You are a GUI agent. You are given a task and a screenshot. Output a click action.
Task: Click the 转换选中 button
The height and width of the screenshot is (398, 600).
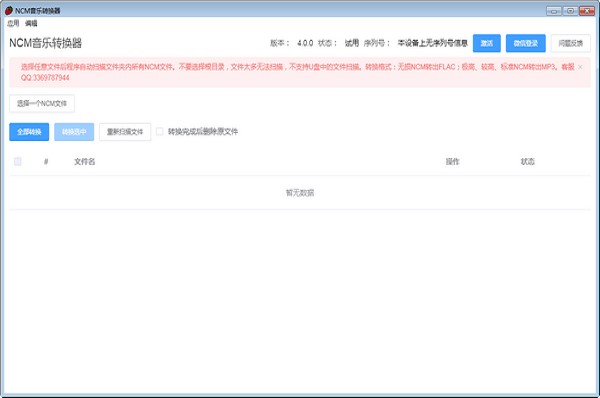[x=74, y=132]
